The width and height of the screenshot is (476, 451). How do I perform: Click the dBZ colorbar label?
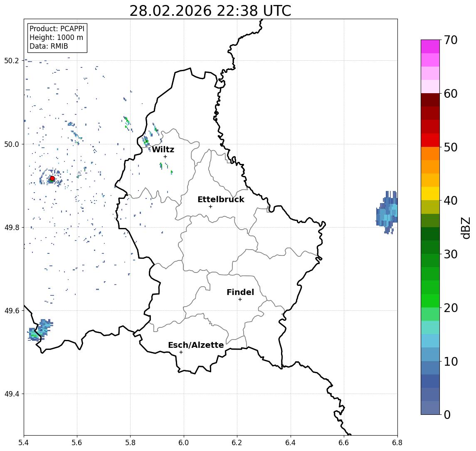click(465, 228)
